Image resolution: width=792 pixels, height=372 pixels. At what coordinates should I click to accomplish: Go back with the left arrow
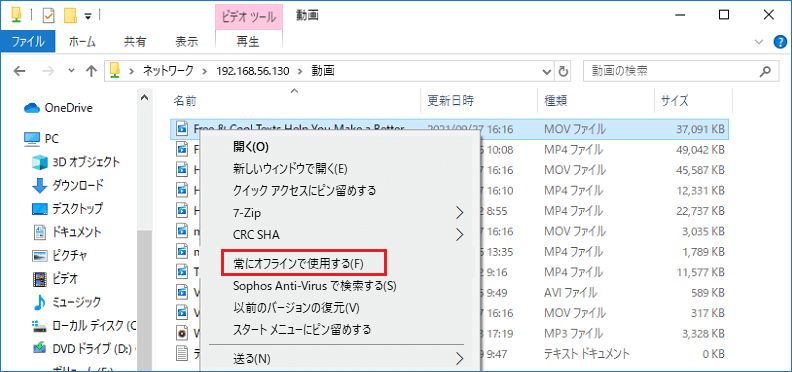19,71
